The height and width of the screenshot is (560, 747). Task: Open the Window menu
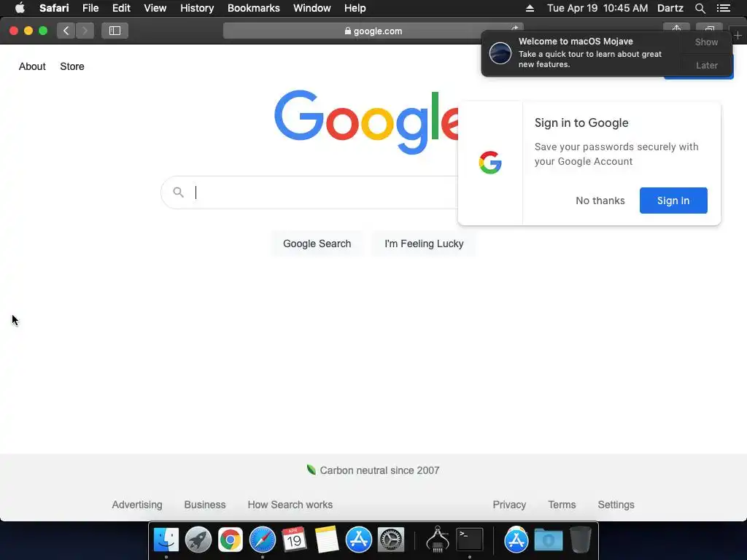point(312,8)
